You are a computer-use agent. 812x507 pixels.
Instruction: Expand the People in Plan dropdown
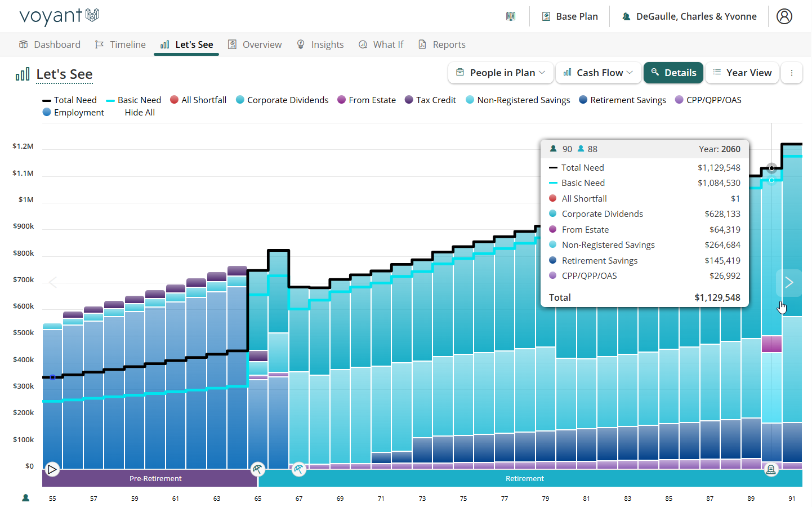coord(501,73)
